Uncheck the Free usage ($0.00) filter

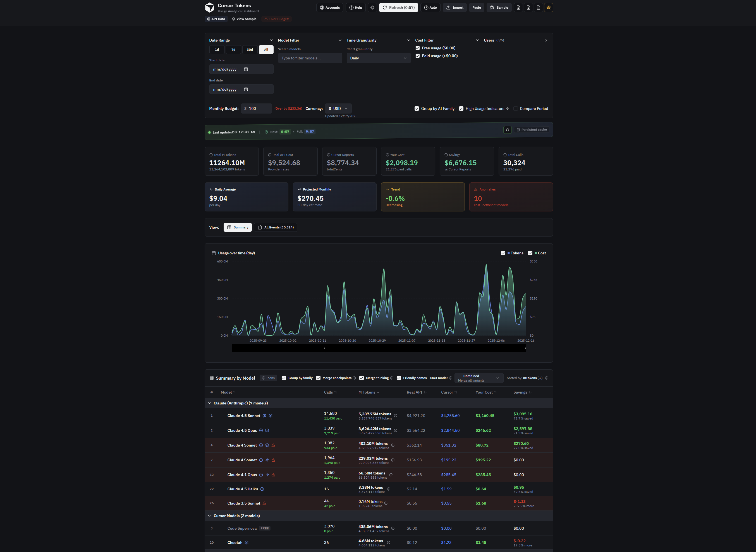[418, 48]
